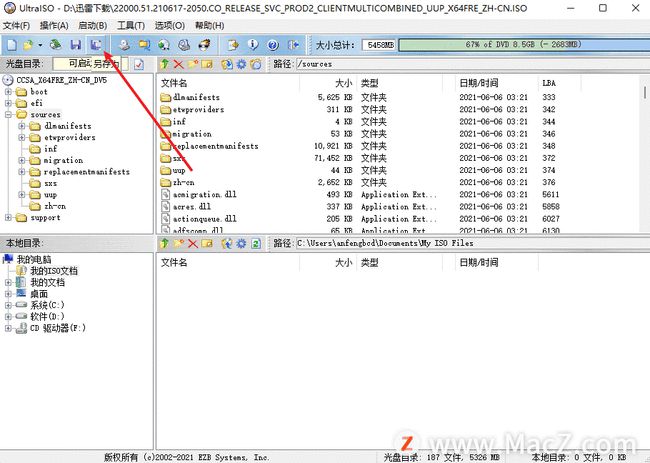650x463 pixels.
Task: Expand the 软件(D:) drive node
Action: [x=8, y=316]
